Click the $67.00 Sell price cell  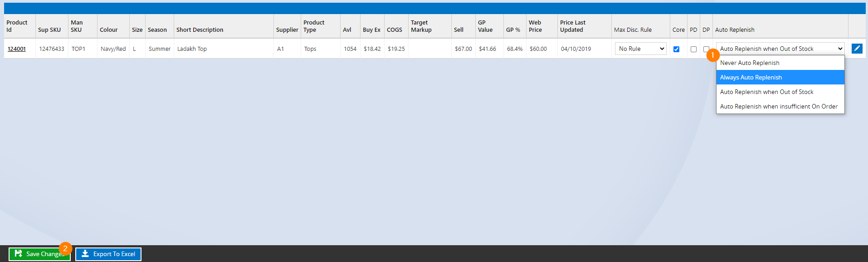(x=463, y=49)
